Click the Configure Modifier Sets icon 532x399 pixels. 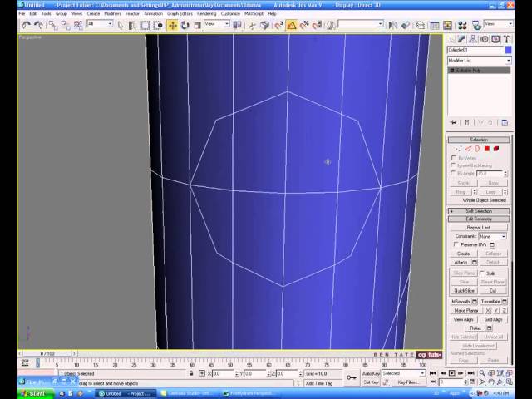tap(505, 122)
